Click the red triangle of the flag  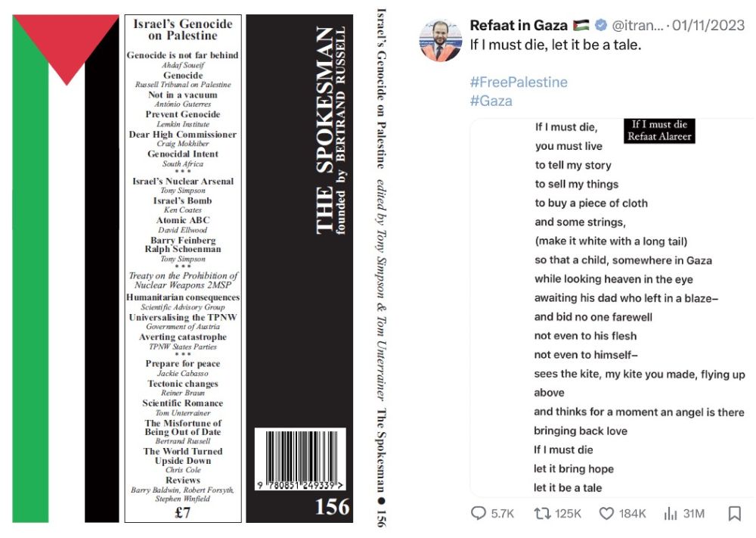67,45
